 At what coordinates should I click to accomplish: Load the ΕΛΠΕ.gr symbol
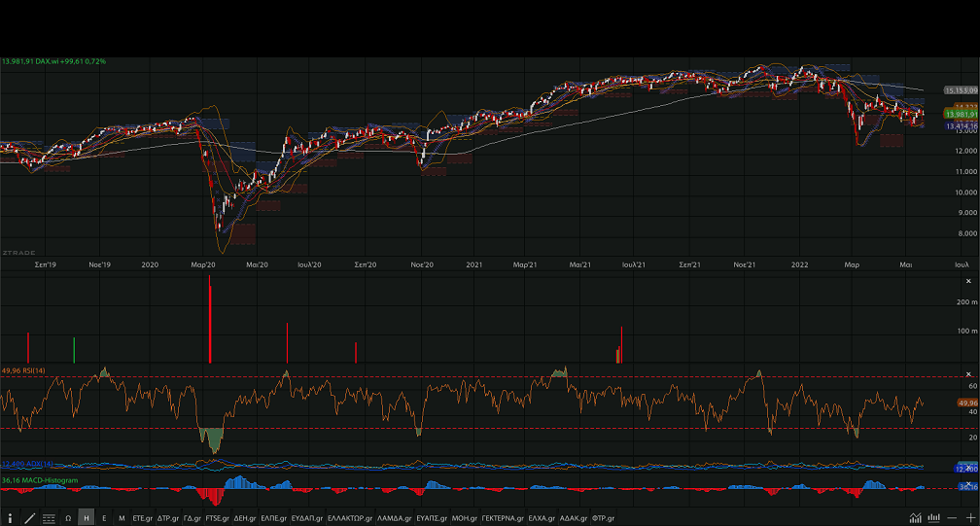[x=274, y=518]
